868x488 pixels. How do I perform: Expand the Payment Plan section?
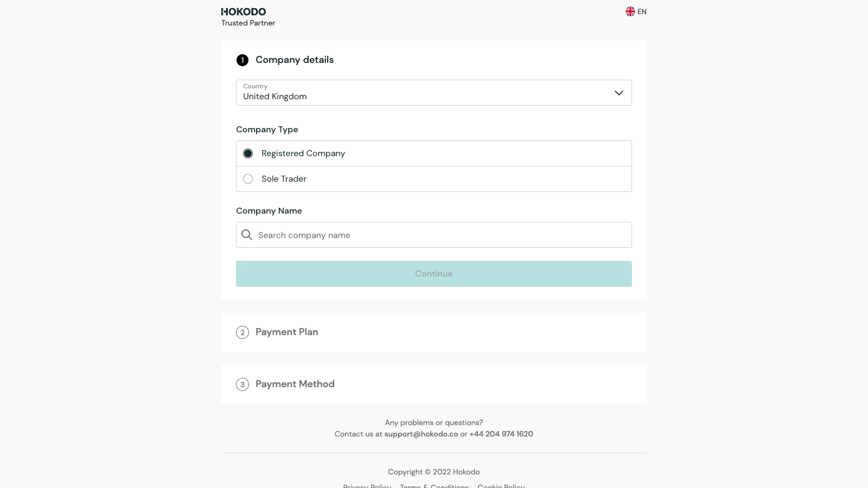286,332
